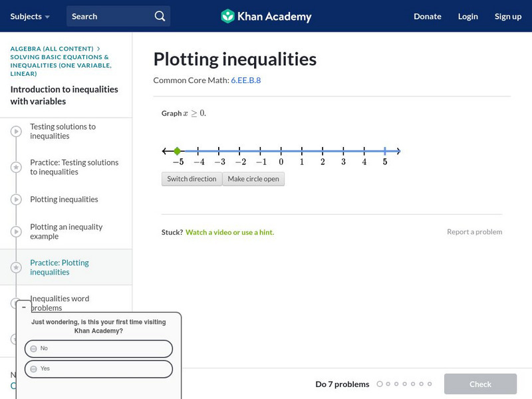The width and height of the screenshot is (532, 399).
Task: Click play icon beside Plotting an inequality example
Action: click(16, 231)
